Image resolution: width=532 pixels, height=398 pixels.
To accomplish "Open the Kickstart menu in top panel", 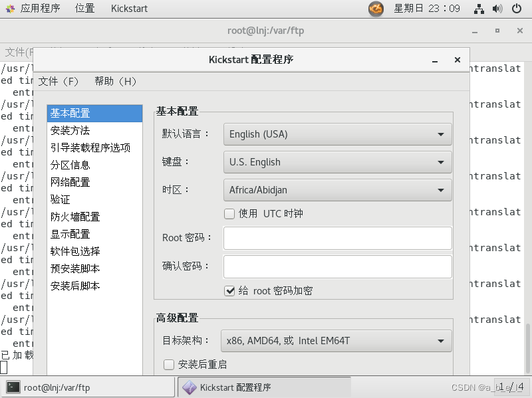I will click(x=129, y=9).
